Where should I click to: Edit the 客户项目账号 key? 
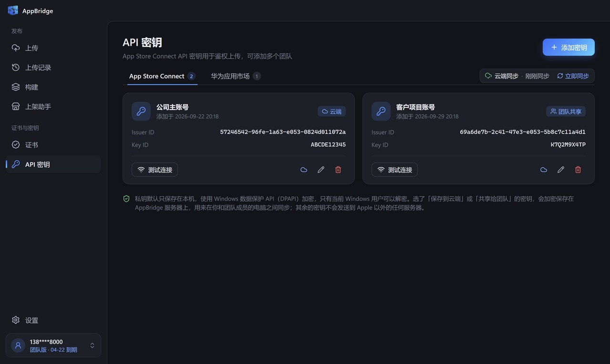click(561, 170)
